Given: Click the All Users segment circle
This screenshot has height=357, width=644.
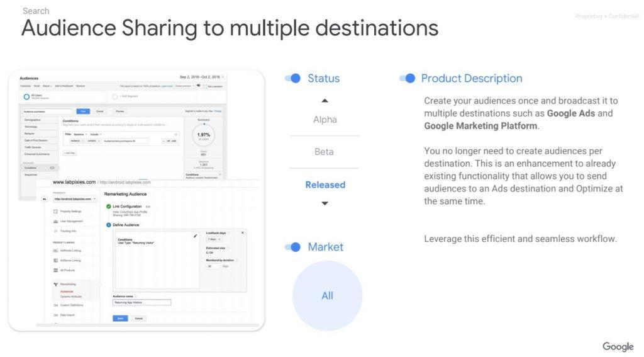Looking at the screenshot, I should pos(26,97).
